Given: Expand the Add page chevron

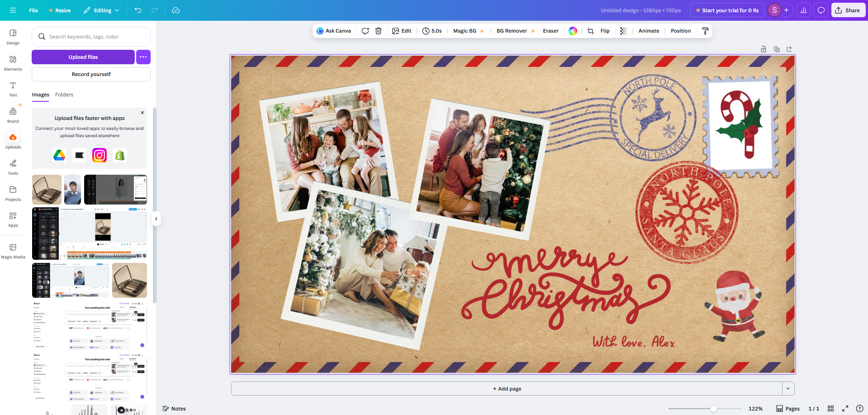Looking at the screenshot, I should [788, 388].
